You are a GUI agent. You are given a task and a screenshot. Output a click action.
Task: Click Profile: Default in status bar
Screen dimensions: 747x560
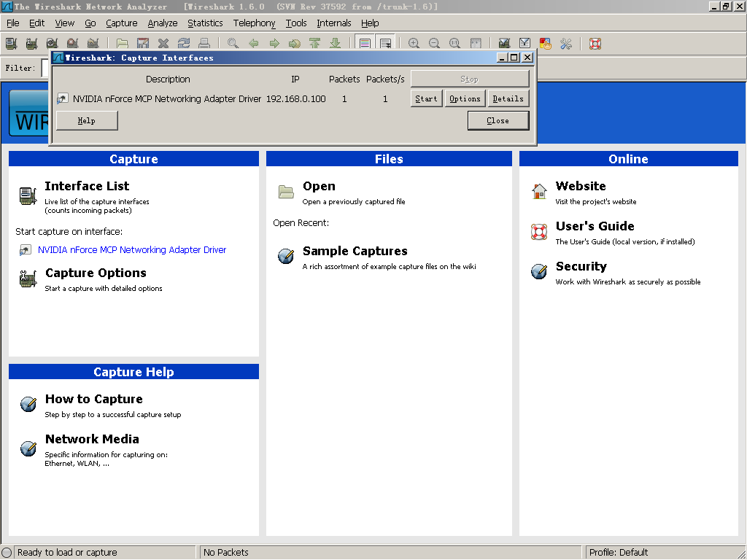619,553
